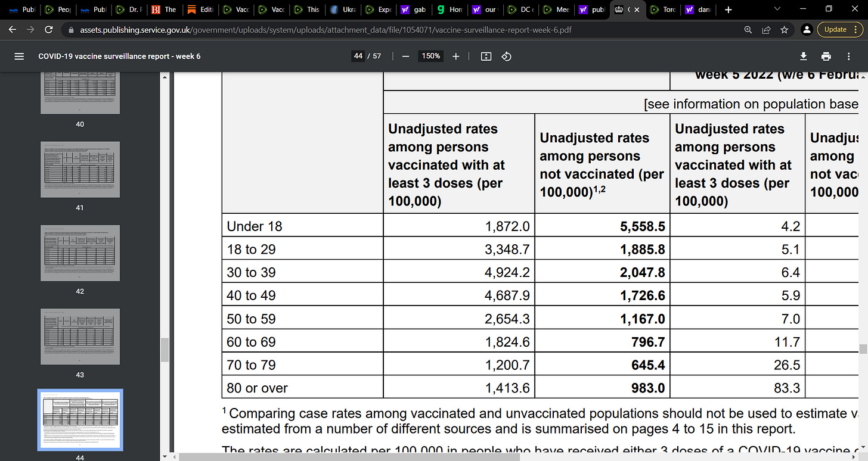Viewport: 868px width, 461px height.
Task: Select the highlighted page 44 thumbnail
Action: [80, 420]
